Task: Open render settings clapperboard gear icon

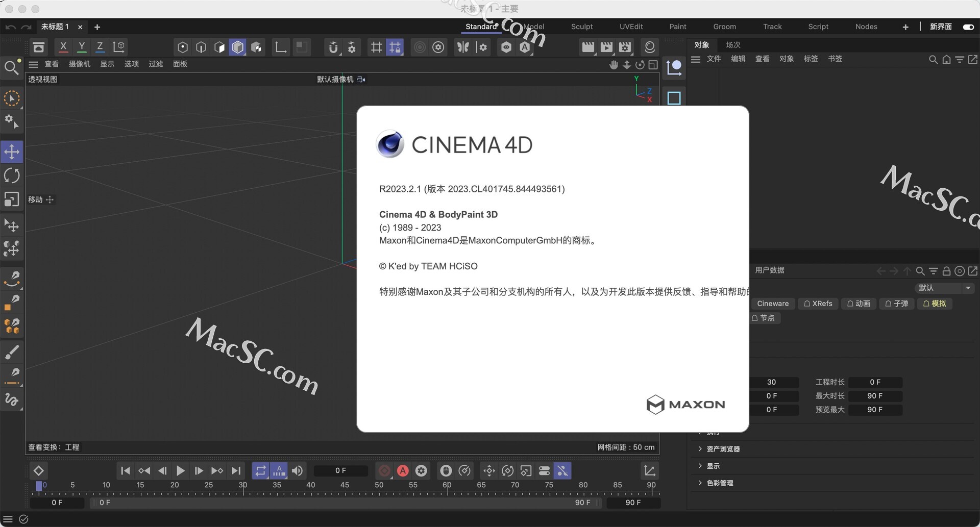Action: (x=625, y=47)
